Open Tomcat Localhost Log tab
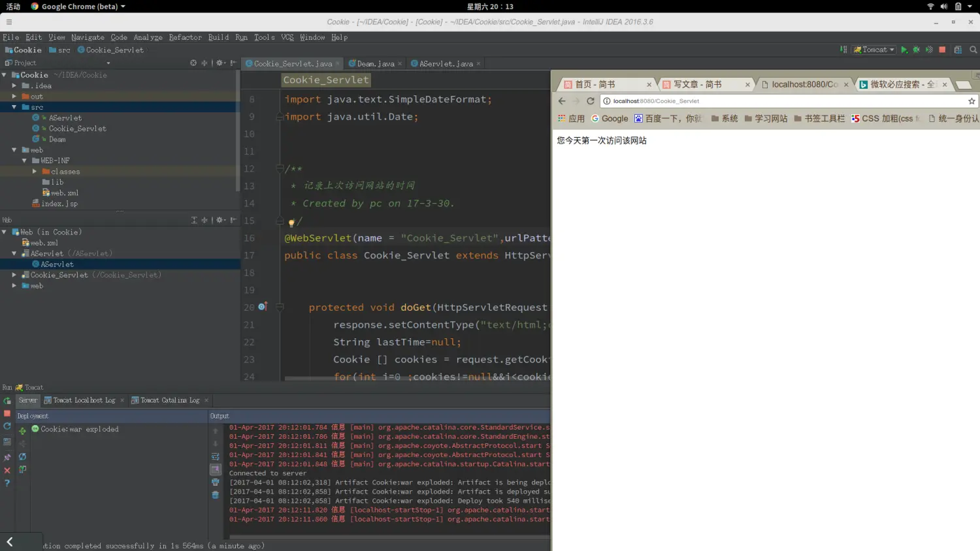The height and width of the screenshot is (551, 980). point(84,400)
